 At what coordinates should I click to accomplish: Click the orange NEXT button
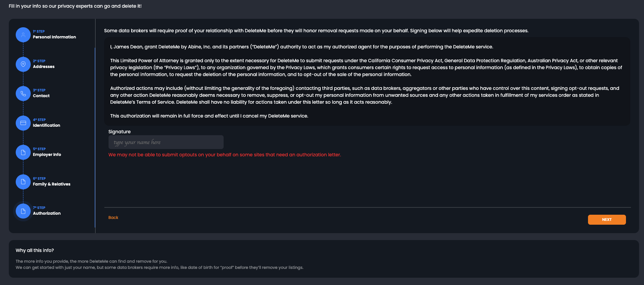(x=607, y=220)
